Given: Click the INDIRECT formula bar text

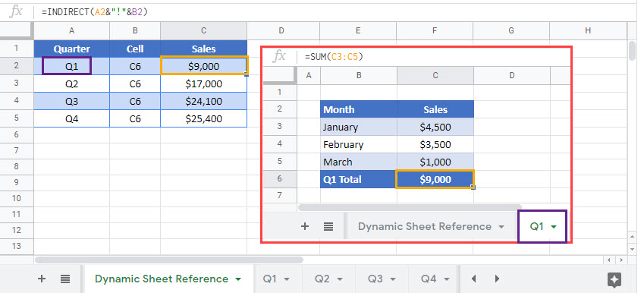Looking at the screenshot, I should tap(95, 12).
